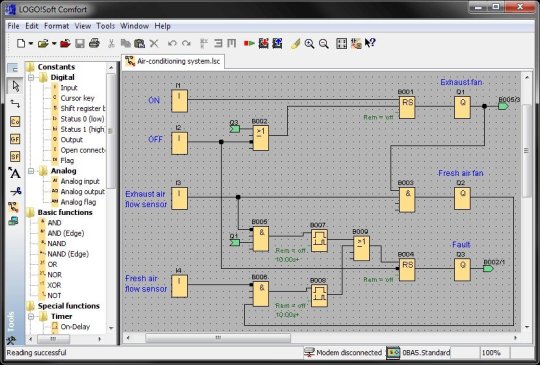This screenshot has height=365, width=540.
Task: Select Analog input in the tree
Action: [80, 181]
